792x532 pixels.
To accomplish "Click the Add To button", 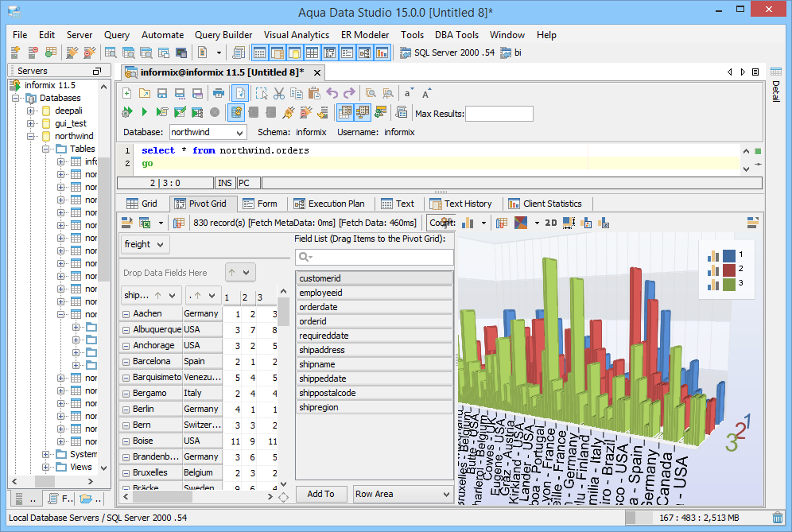I will click(x=320, y=494).
